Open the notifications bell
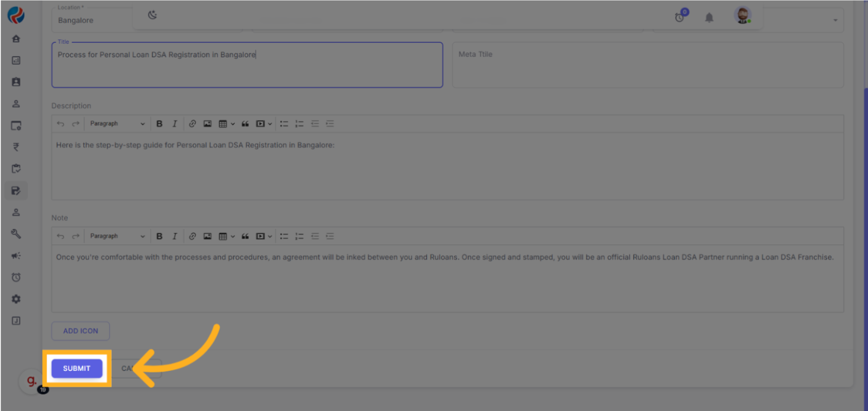Image resolution: width=868 pixels, height=411 pixels. point(709,18)
